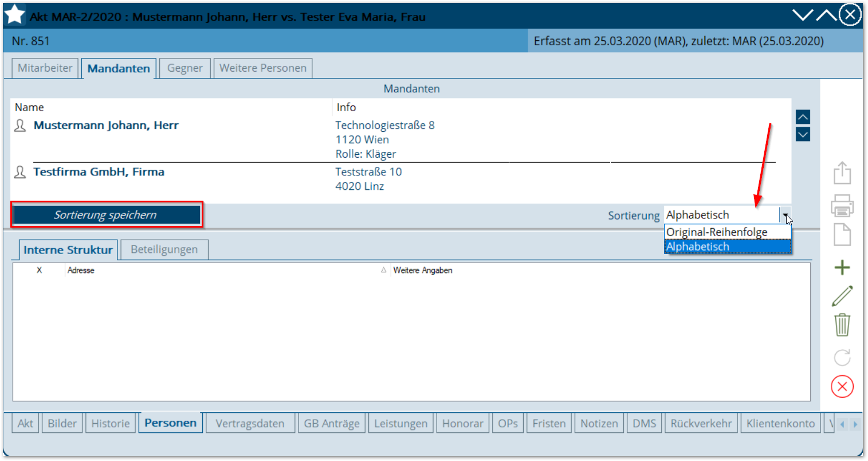Click the text 1120 Wien

pyautogui.click(x=362, y=139)
